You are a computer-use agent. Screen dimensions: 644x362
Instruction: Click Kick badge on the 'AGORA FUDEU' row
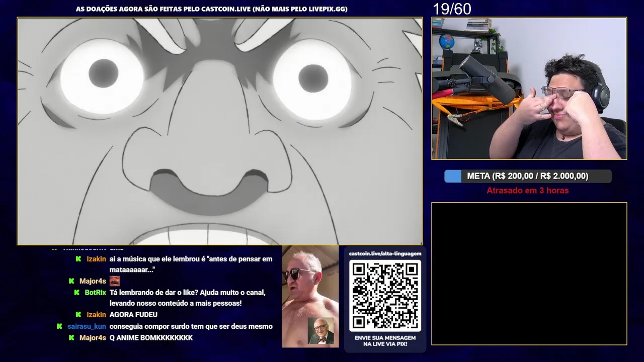coord(78,315)
